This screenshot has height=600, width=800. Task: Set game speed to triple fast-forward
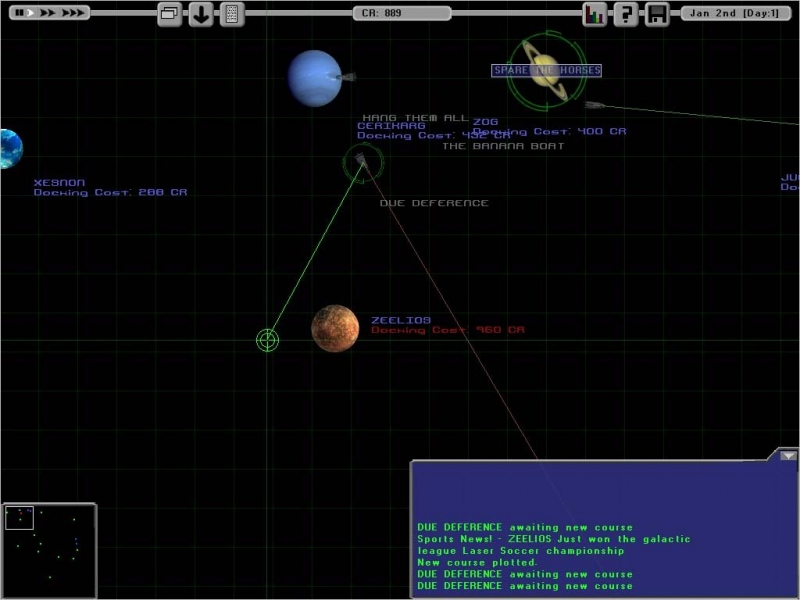tap(72, 13)
